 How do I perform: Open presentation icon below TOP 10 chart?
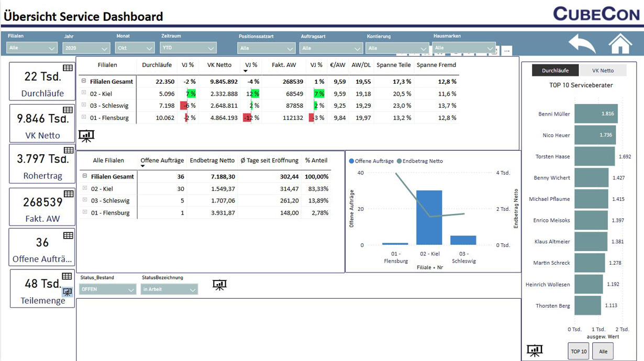point(535,351)
